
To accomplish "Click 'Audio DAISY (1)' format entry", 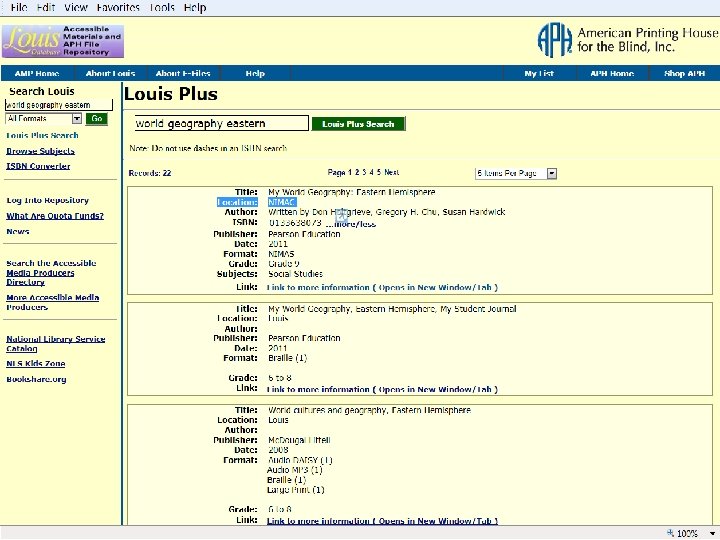I will (300, 460).
